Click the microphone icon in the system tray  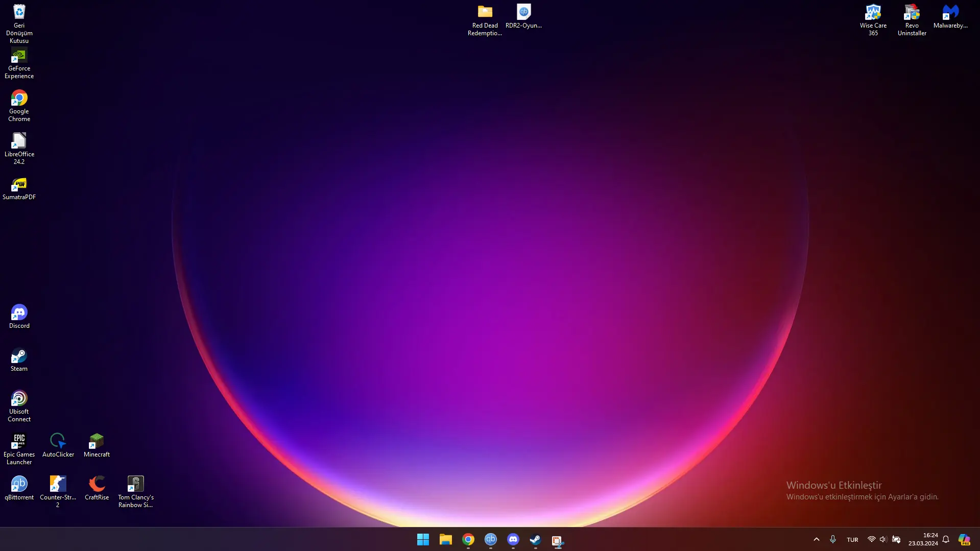click(832, 539)
